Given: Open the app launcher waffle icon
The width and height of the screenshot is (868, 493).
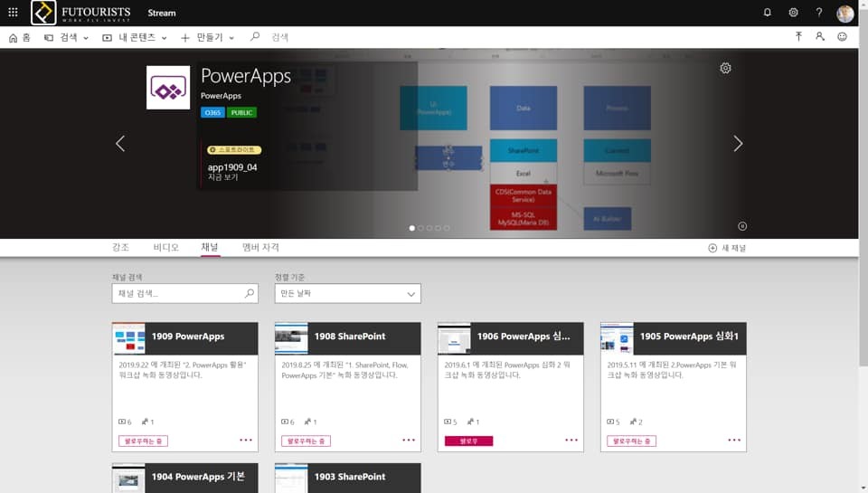Looking at the screenshot, I should click(x=13, y=13).
